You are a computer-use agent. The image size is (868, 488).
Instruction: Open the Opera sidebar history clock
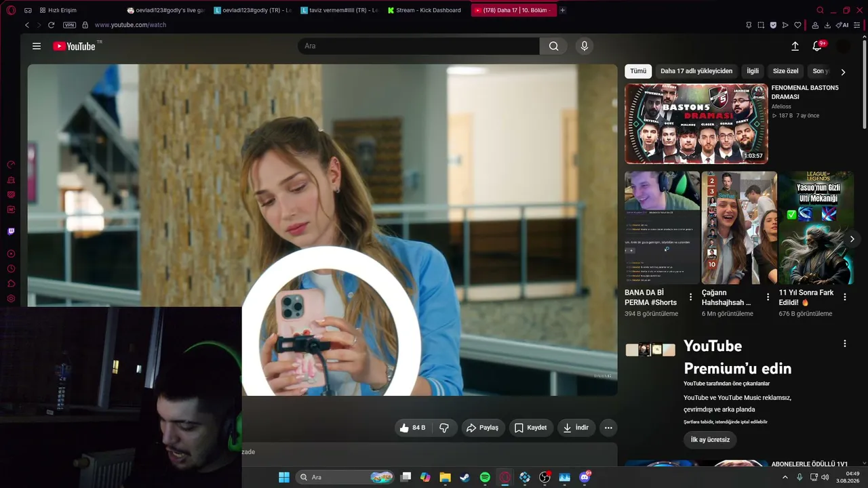11,269
